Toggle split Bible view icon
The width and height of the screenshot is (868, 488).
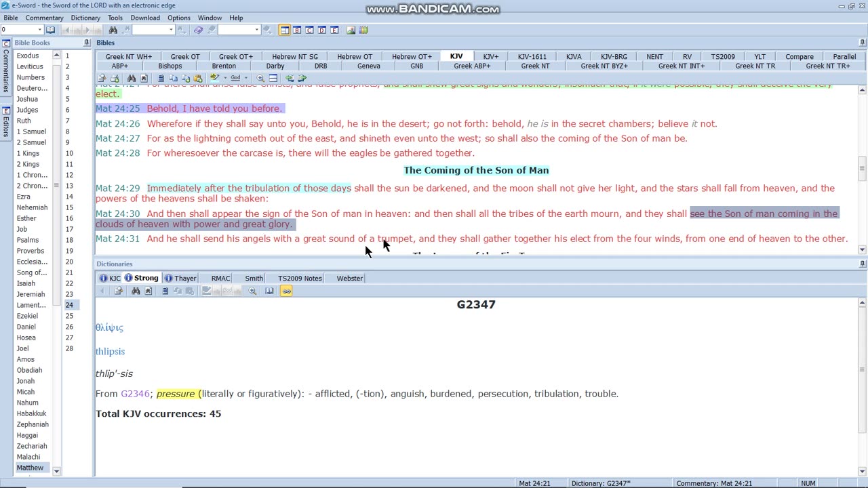(273, 78)
